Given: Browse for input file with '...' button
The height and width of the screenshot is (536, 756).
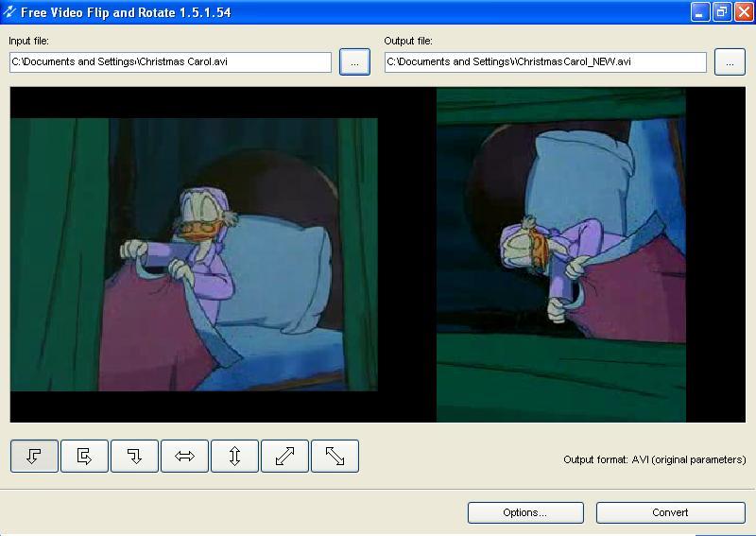Looking at the screenshot, I should click(355, 61).
